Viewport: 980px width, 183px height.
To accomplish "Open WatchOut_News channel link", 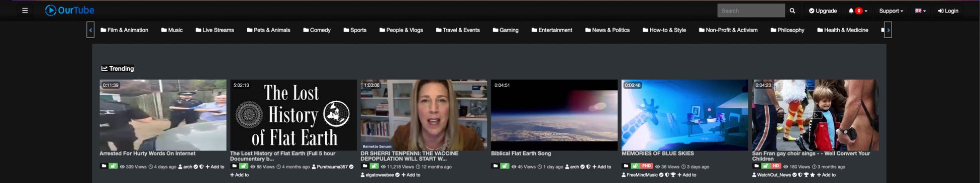I will coord(771,175).
